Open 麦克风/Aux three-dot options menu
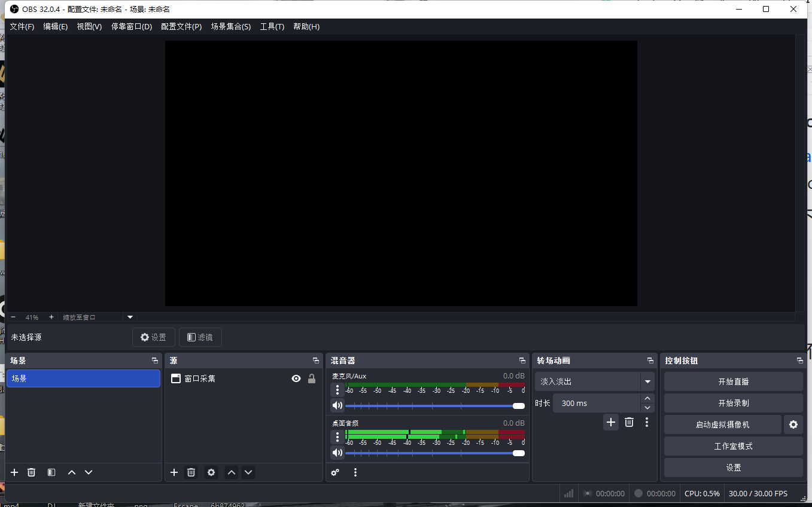This screenshot has height=507, width=812. [x=337, y=390]
